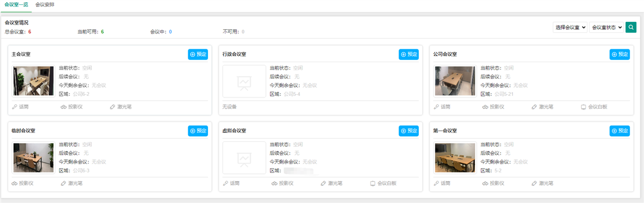Open the 会议安排 tab
644x203 pixels.
[x=45, y=4]
